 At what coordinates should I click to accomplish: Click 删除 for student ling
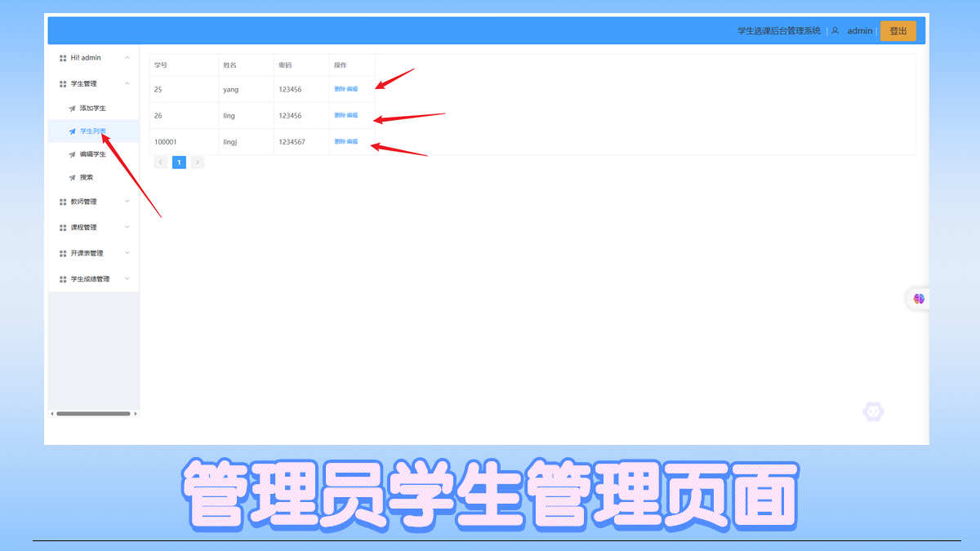point(340,115)
